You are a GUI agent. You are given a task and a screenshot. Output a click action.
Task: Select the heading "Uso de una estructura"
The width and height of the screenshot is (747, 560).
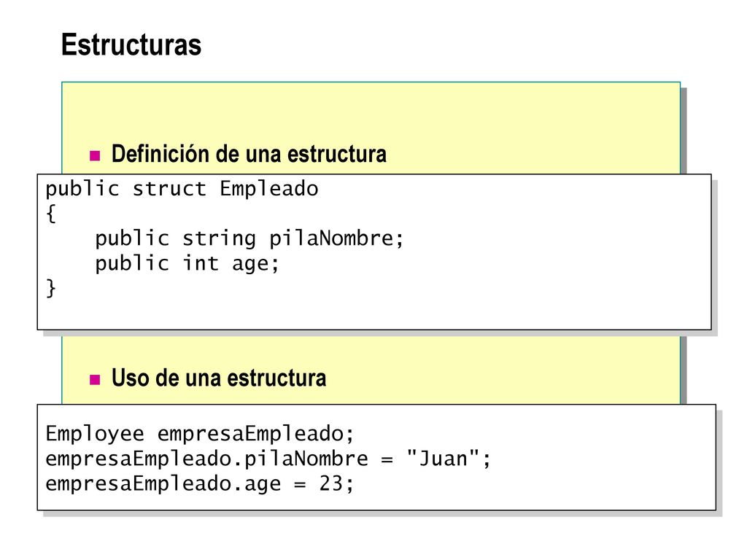coord(219,378)
